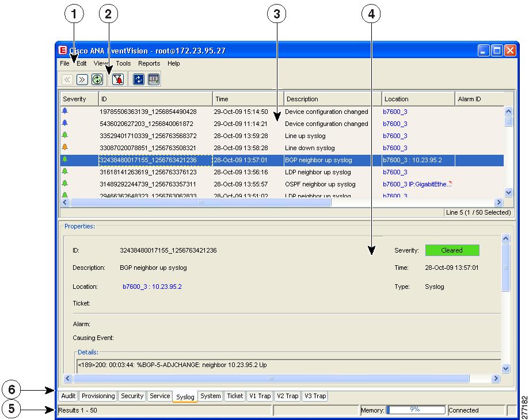Viewport: 529px width, 420px height.
Task: Select the OSPF neighbor up syslog description
Action: [x=320, y=184]
